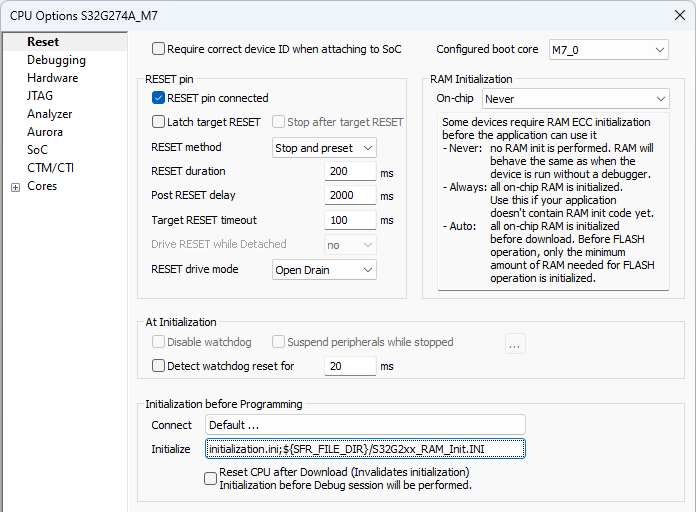Viewport: 696px width, 512px height.
Task: Enable Detect watchdog reset checkbox
Action: tap(158, 366)
